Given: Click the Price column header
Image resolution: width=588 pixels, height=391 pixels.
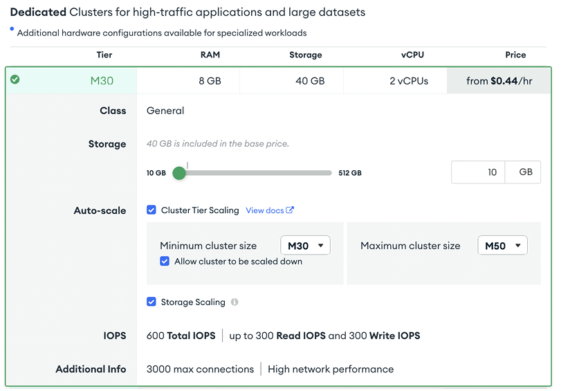Looking at the screenshot, I should tap(515, 55).
